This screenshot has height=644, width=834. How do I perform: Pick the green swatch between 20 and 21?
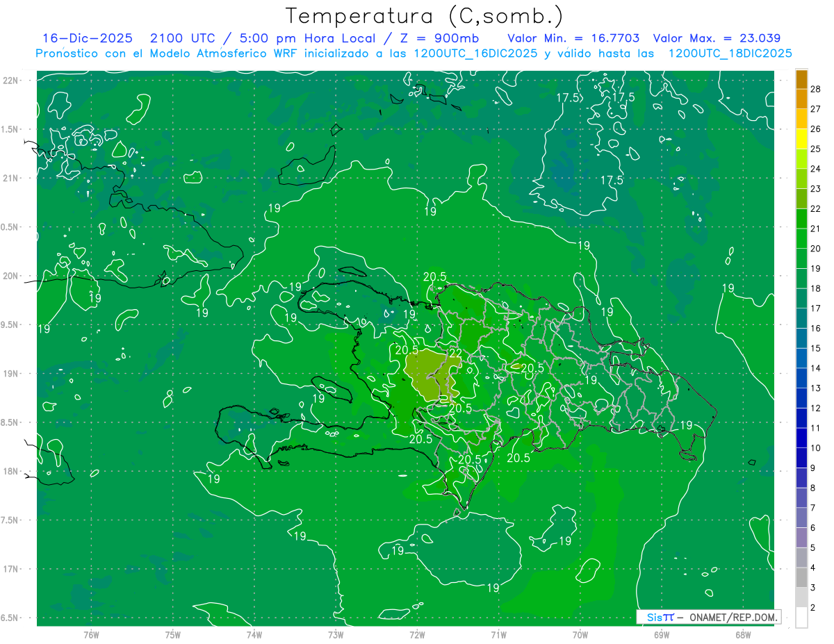point(801,238)
